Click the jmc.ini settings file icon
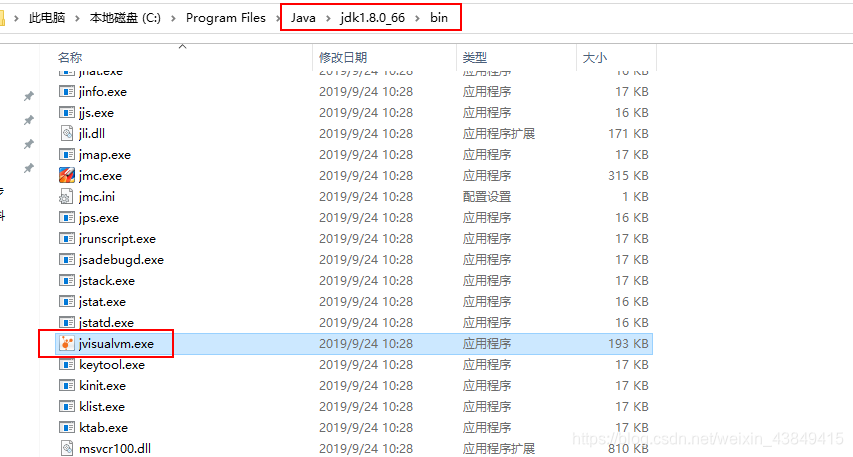The height and width of the screenshot is (457, 853). tap(66, 196)
